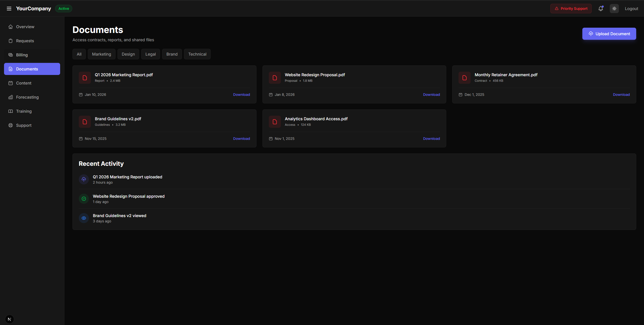Image resolution: width=644 pixels, height=325 pixels.
Task: Click the Priority Support button
Action: click(571, 9)
